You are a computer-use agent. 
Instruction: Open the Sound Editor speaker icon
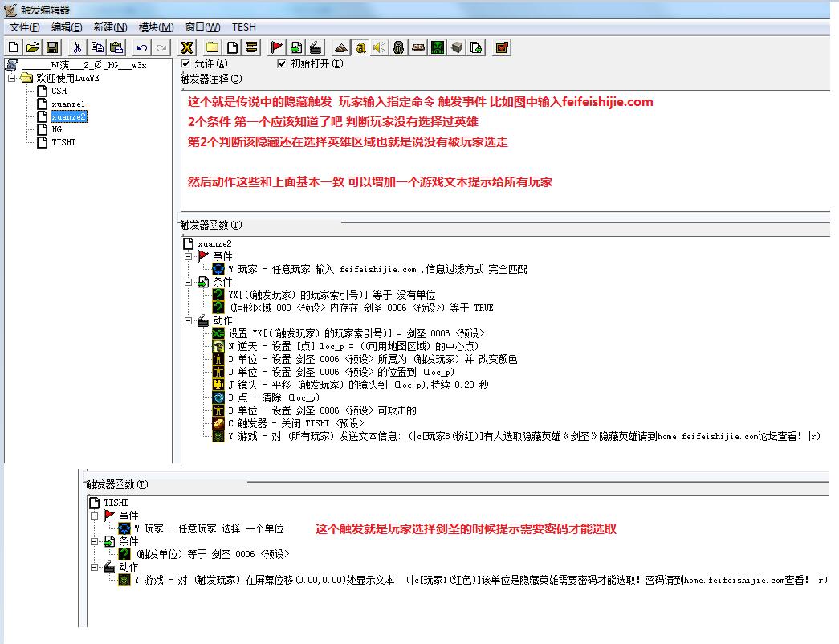[x=379, y=47]
